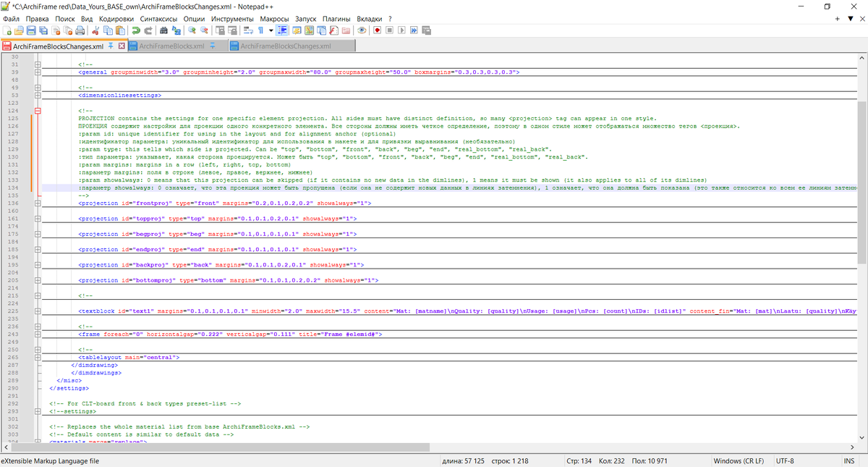Click the vertical scrollbar down arrow
The width and height of the screenshot is (868, 467).
(x=861, y=438)
